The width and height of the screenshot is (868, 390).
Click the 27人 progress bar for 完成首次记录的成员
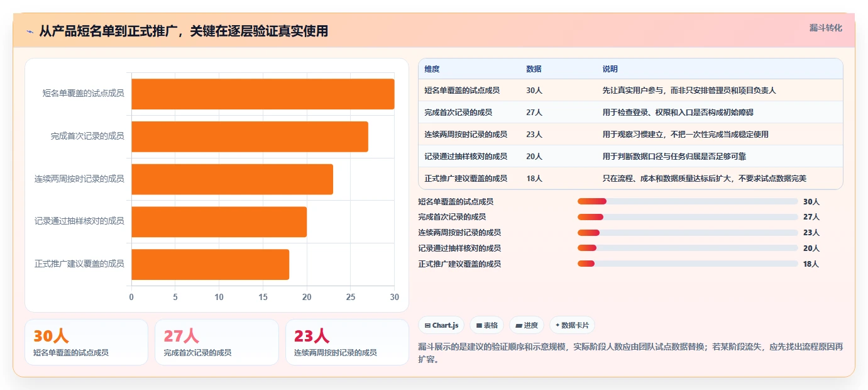tap(688, 217)
